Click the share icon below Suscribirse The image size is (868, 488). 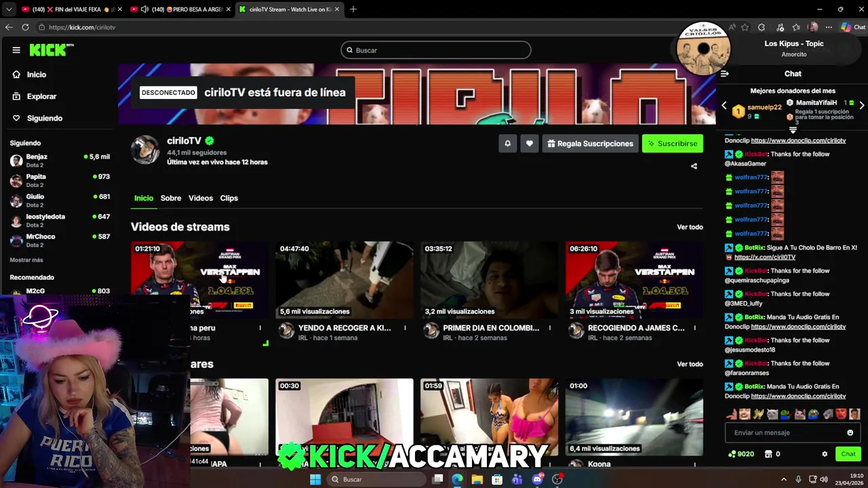click(694, 166)
